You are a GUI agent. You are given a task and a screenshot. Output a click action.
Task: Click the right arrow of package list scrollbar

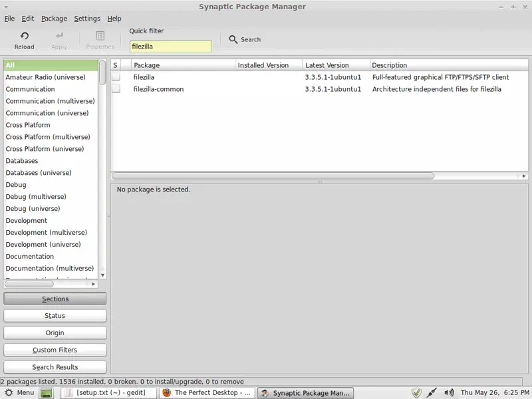click(524, 176)
